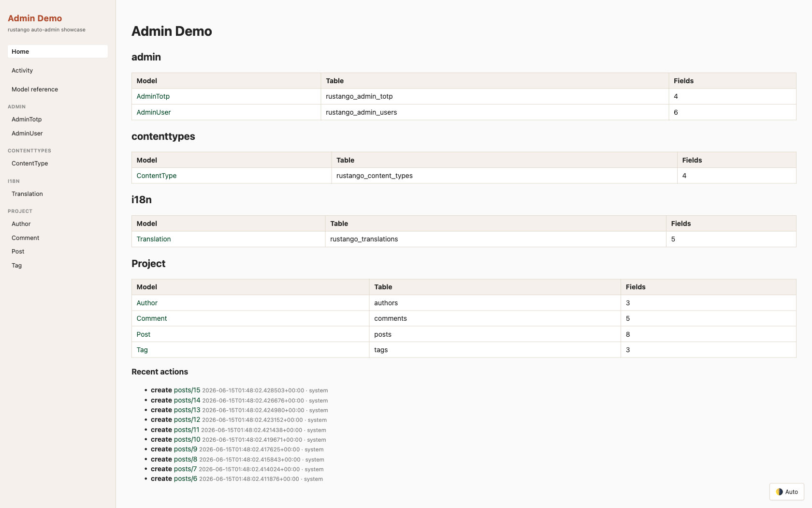Open Author in the sidebar
Screen dimensions: 812x508
pos(58,224)
